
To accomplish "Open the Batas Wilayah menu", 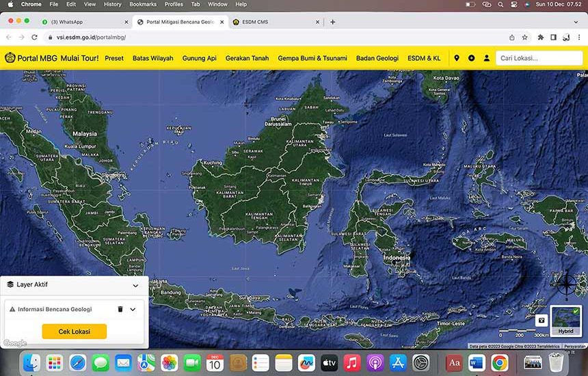I will [153, 58].
